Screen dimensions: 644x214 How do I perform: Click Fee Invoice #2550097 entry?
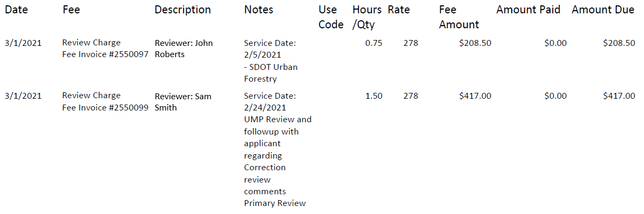tap(105, 54)
